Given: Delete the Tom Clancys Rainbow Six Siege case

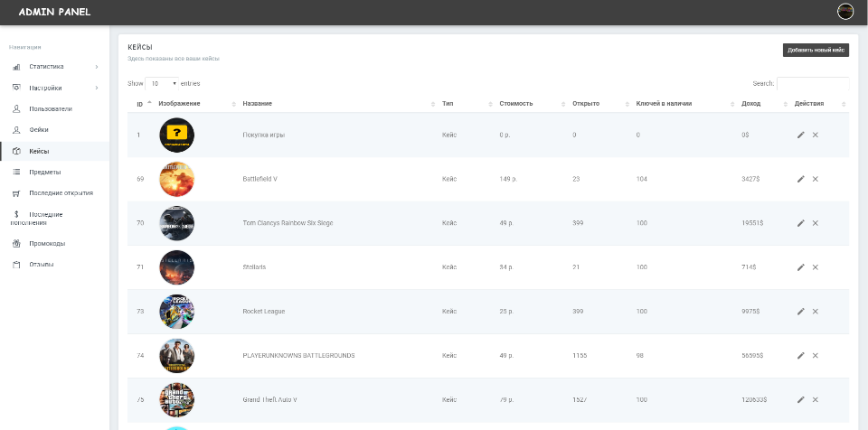Looking at the screenshot, I should [x=815, y=223].
